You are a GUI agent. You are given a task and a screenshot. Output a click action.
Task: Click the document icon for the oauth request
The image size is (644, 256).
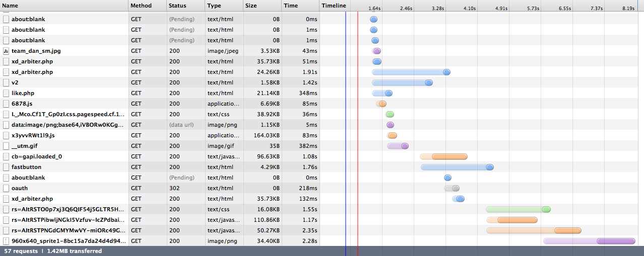point(6,188)
